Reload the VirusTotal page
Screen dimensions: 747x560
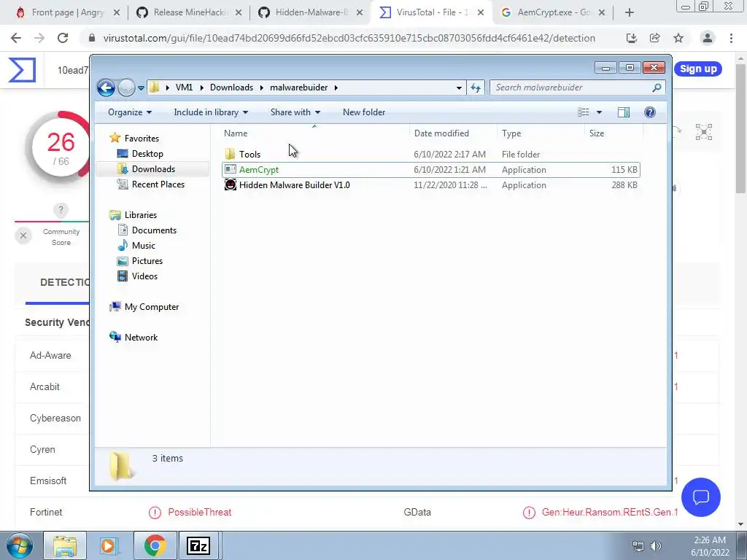63,38
